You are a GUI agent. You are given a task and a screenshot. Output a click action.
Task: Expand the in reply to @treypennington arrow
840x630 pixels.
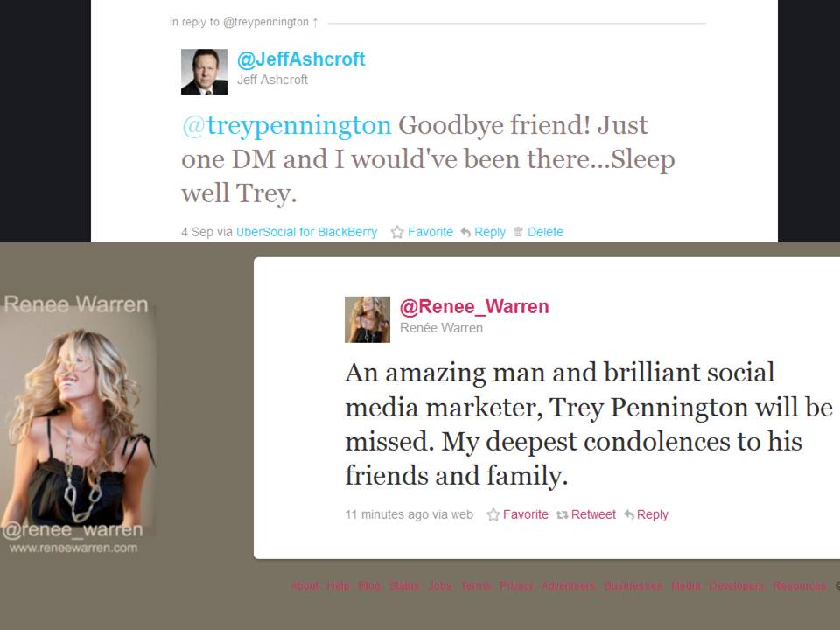[315, 23]
